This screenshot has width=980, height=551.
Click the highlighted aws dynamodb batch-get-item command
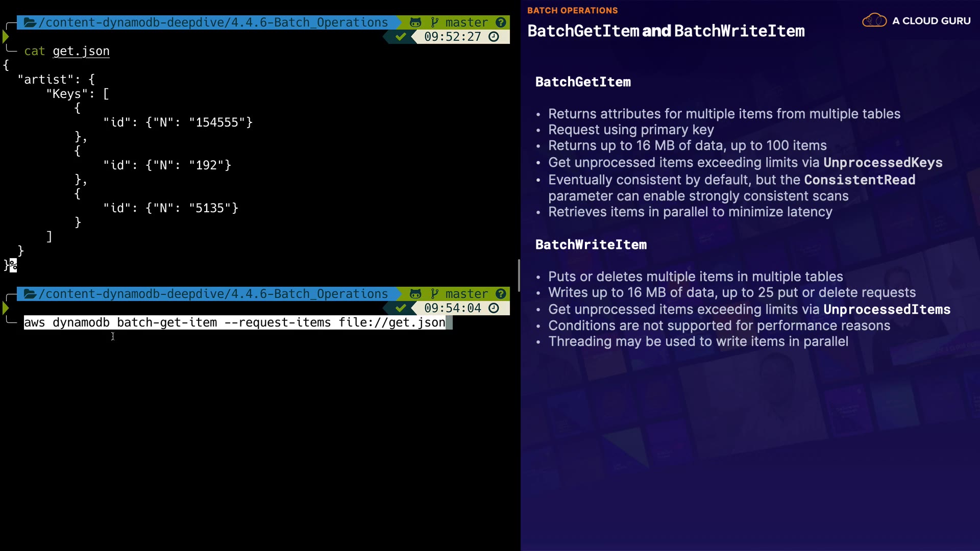tap(235, 322)
